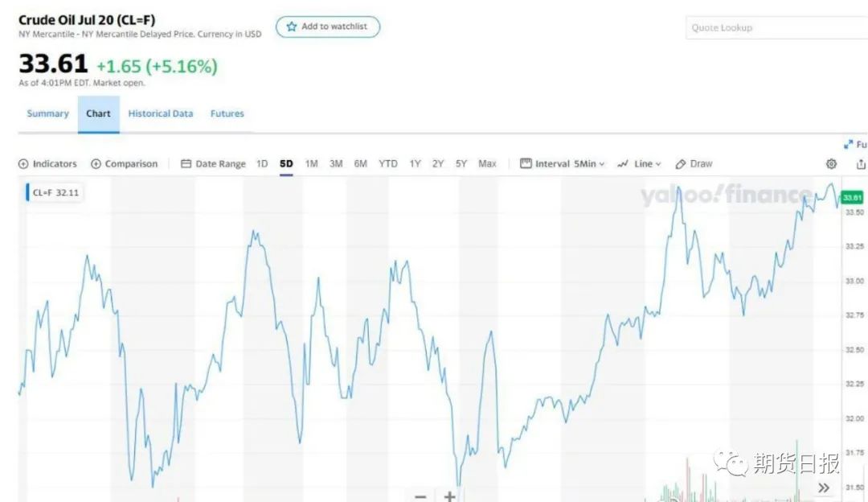Select the 1M time range
This screenshot has height=502, width=868.
pyautogui.click(x=311, y=164)
